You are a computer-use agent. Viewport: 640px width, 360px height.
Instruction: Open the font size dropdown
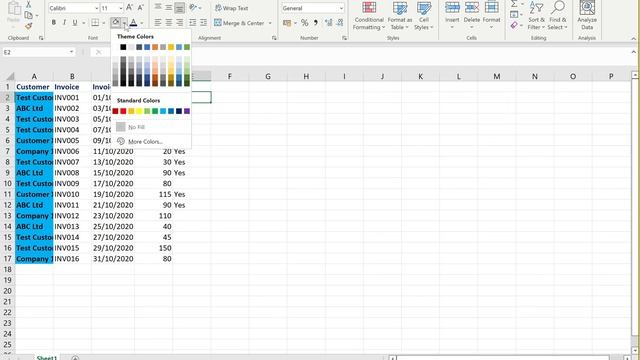tap(120, 8)
